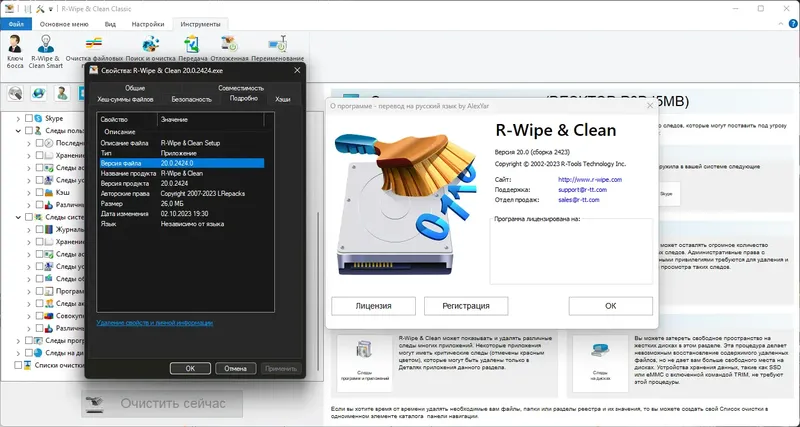
Task: Click the magnifier disk icon in left panel toolbar
Action: point(15,93)
